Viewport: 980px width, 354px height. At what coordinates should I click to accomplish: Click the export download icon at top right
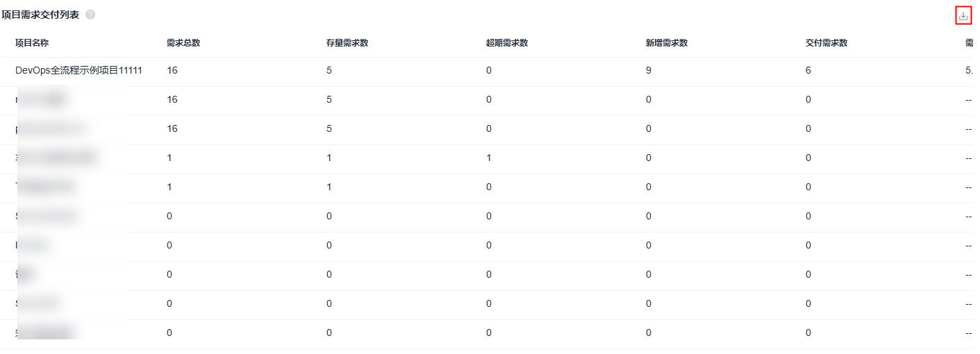point(963,15)
